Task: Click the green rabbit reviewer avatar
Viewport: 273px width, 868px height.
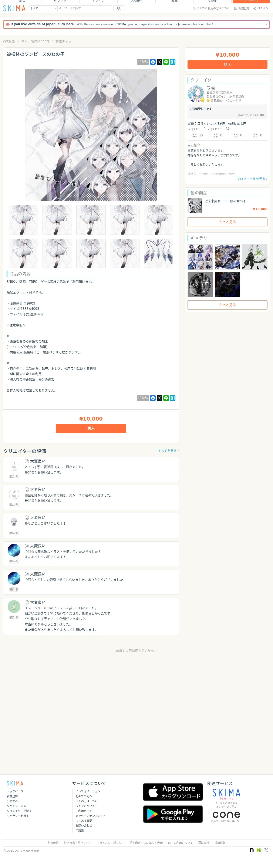Action: [x=14, y=607]
